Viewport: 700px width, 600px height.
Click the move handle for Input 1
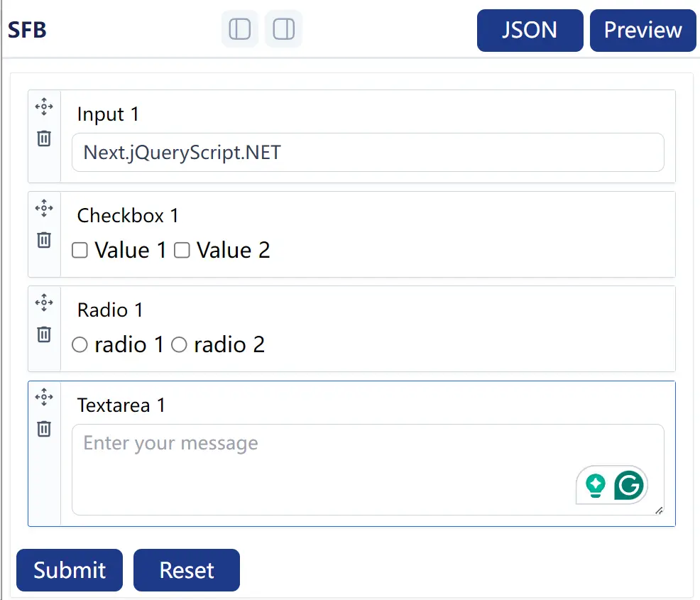44,107
